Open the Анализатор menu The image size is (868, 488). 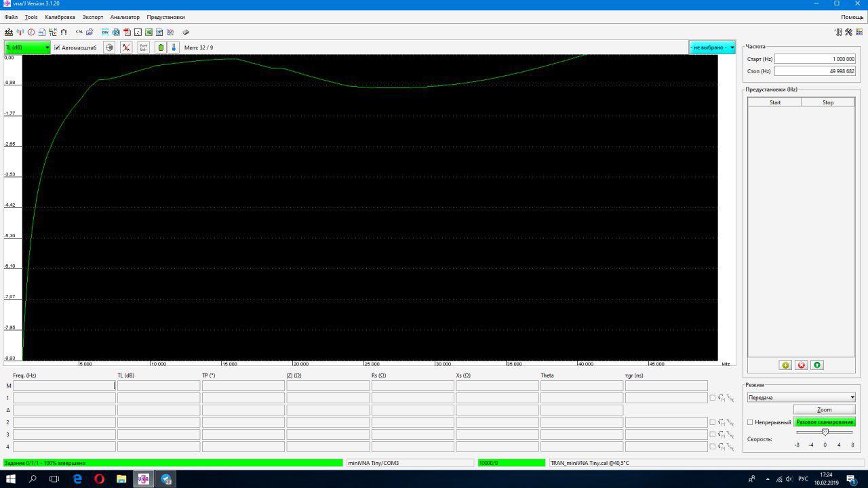click(125, 17)
